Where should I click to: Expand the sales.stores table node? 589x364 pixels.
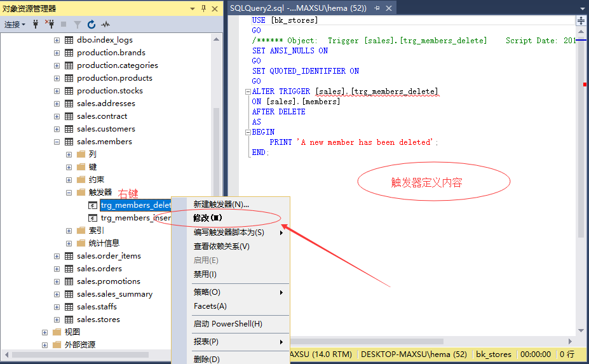57,320
